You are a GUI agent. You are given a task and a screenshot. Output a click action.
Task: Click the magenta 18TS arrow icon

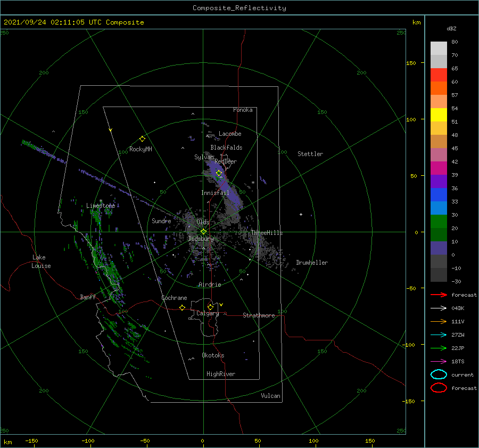tap(439, 362)
